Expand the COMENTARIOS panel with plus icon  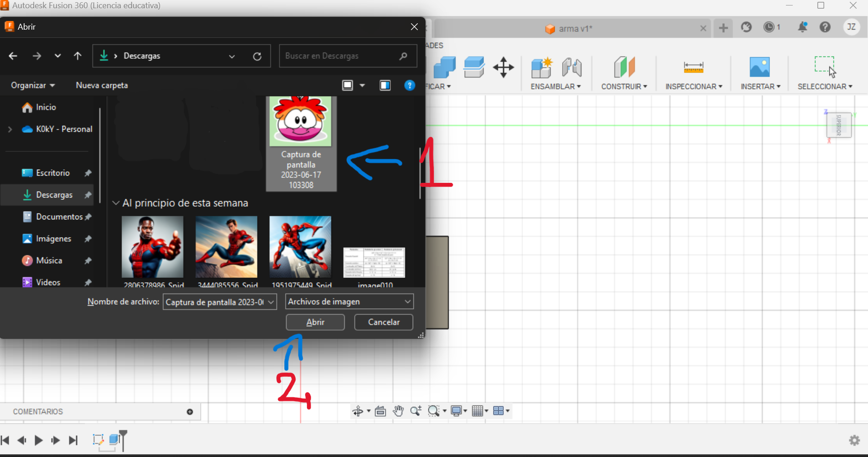point(190,412)
